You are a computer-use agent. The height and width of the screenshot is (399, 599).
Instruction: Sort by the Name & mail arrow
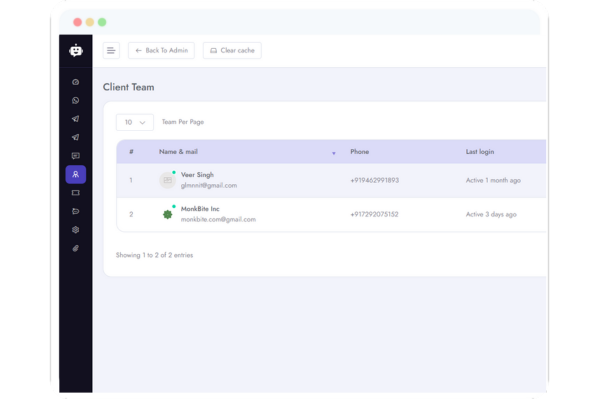coord(333,153)
